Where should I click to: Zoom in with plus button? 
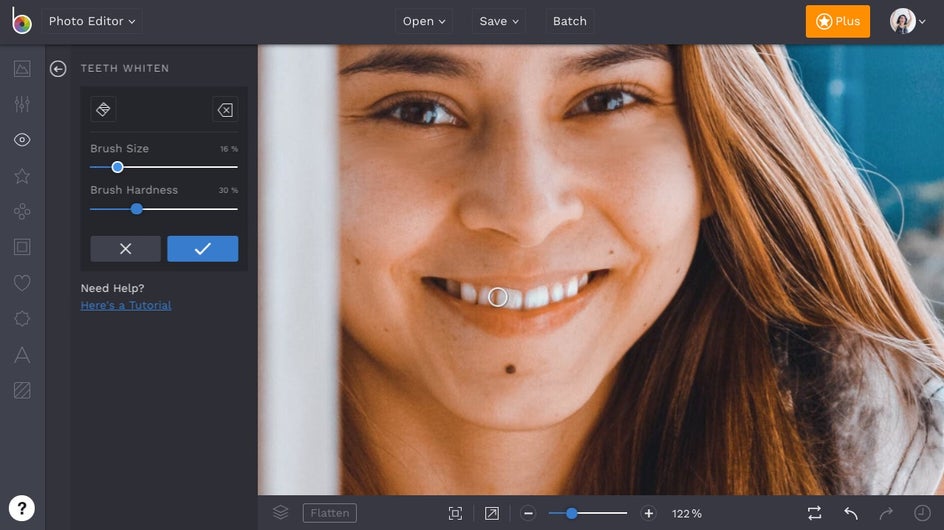click(648, 513)
